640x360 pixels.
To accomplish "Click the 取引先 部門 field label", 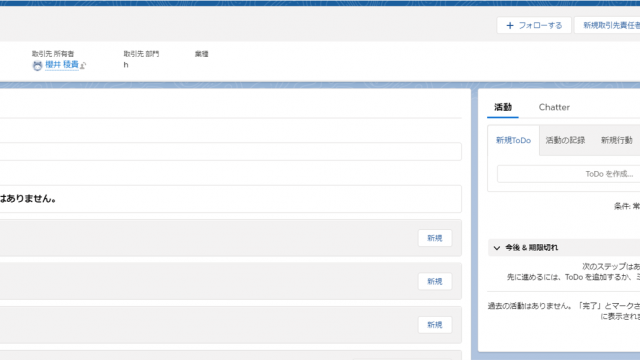I will pyautogui.click(x=141, y=54).
